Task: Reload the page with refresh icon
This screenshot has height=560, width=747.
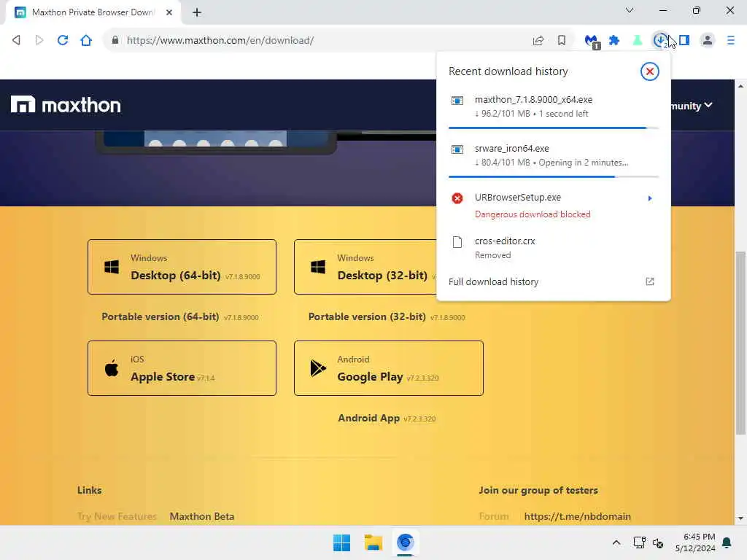Action: (63, 41)
